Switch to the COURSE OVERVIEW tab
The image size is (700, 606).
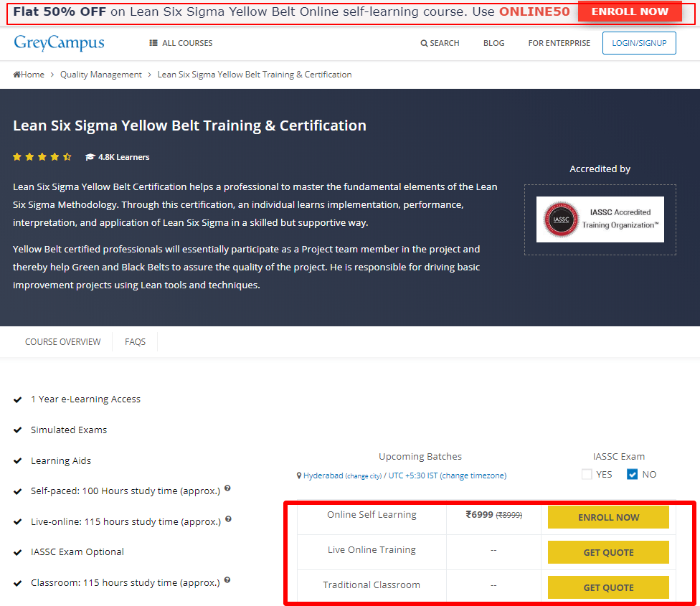63,342
